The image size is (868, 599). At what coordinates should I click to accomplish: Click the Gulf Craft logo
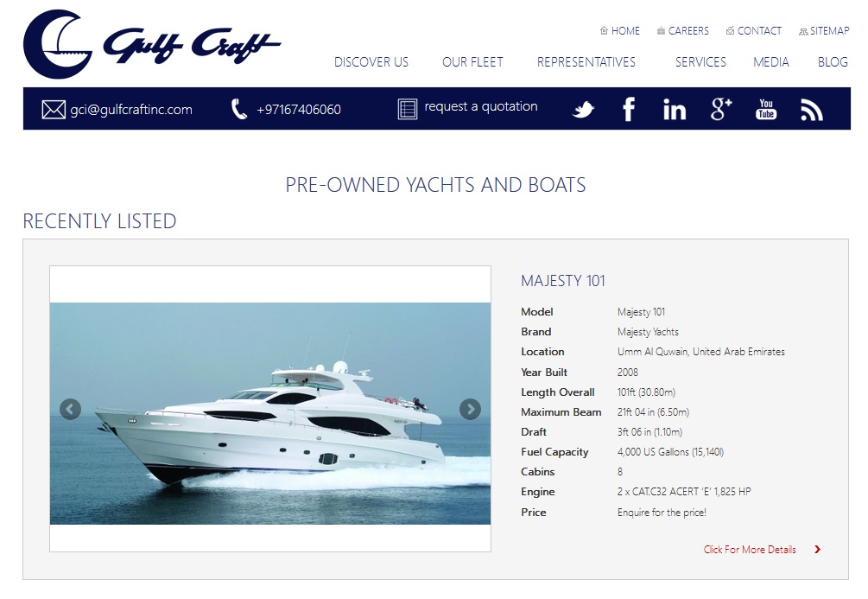(x=152, y=44)
